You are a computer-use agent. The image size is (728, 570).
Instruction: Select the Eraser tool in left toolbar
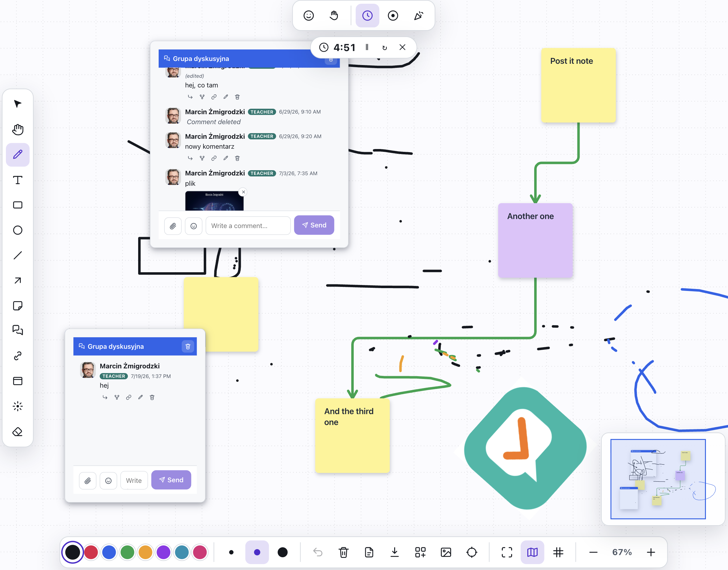click(18, 432)
